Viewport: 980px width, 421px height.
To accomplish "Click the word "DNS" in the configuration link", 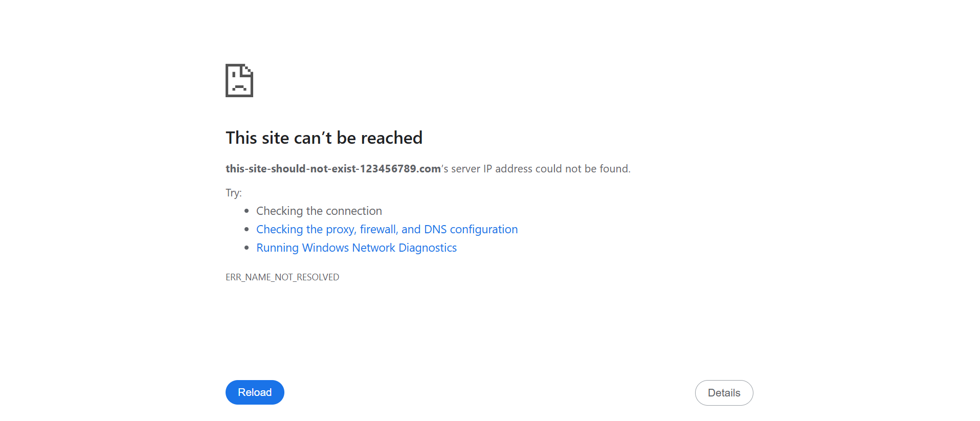I will (435, 229).
